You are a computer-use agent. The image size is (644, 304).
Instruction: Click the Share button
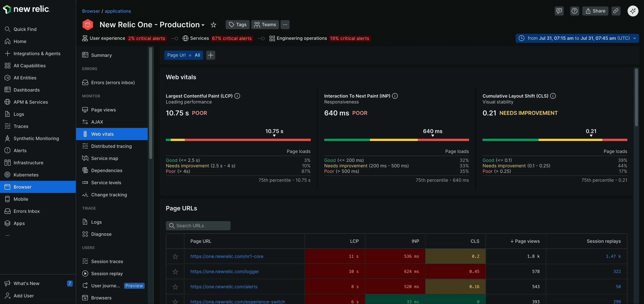point(595,11)
